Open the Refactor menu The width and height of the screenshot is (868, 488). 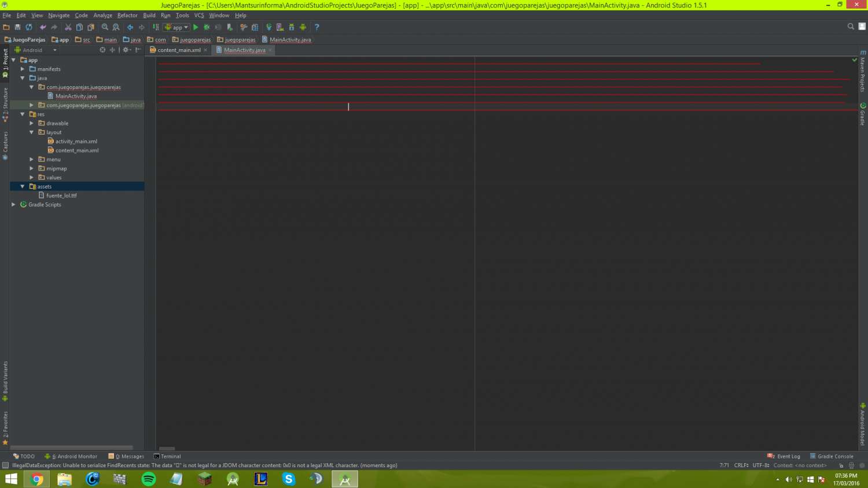point(127,16)
